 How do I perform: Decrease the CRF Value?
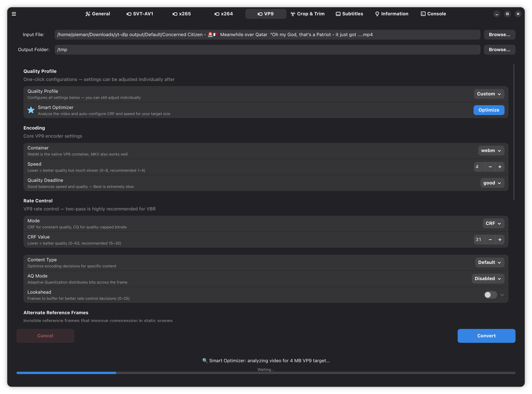tap(490, 240)
